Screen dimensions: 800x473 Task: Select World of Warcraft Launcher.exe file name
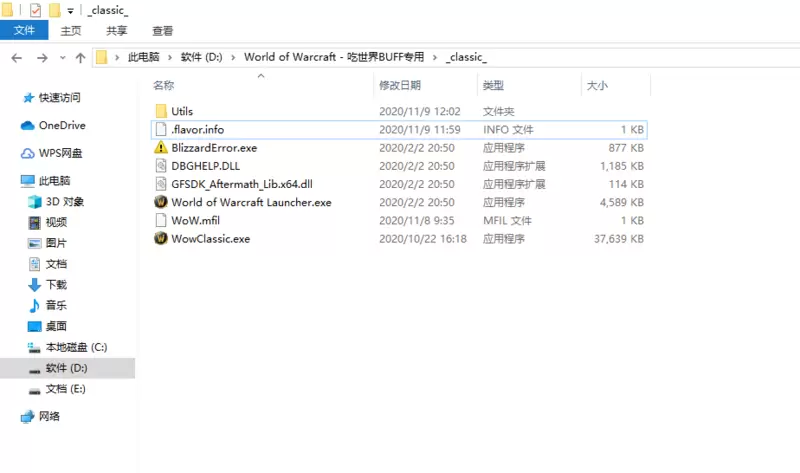point(252,202)
